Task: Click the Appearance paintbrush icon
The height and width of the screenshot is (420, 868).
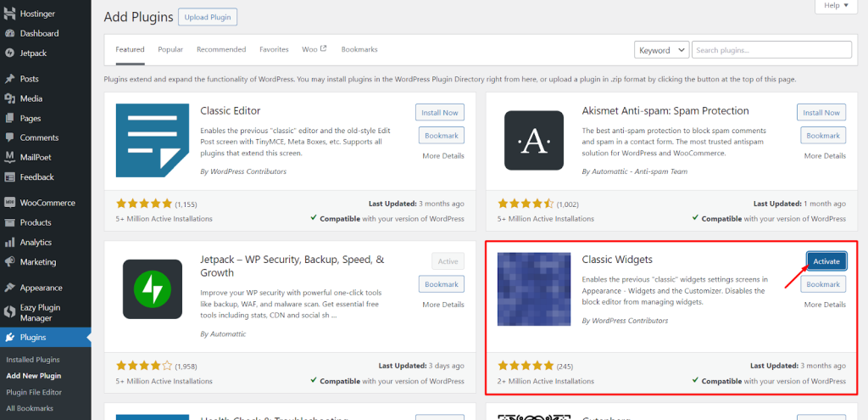Action: 9,288
